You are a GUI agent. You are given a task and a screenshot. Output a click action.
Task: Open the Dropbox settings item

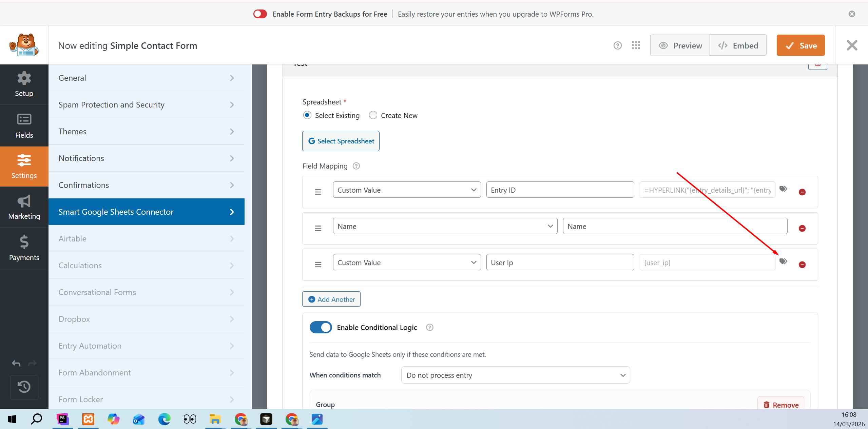coord(147,319)
